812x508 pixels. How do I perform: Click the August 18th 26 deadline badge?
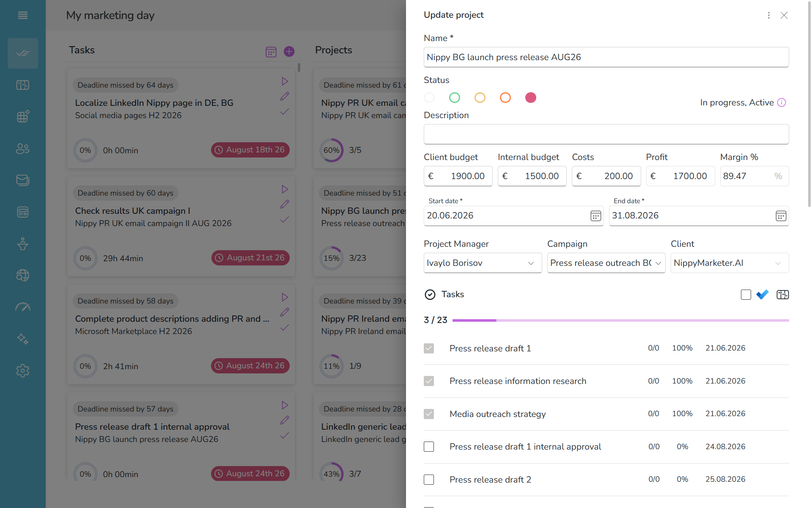(x=250, y=150)
